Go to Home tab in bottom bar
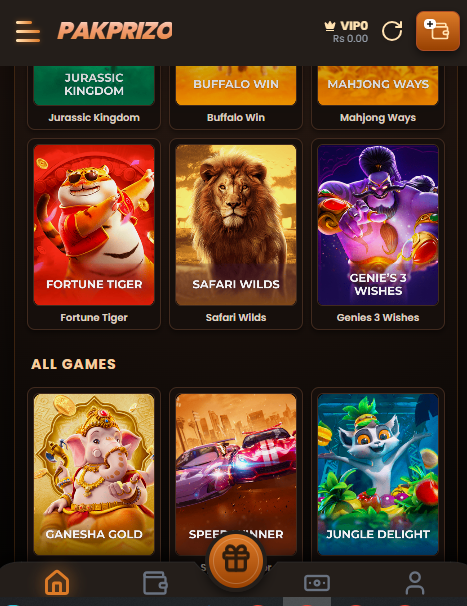The width and height of the screenshot is (467, 606). (x=57, y=582)
